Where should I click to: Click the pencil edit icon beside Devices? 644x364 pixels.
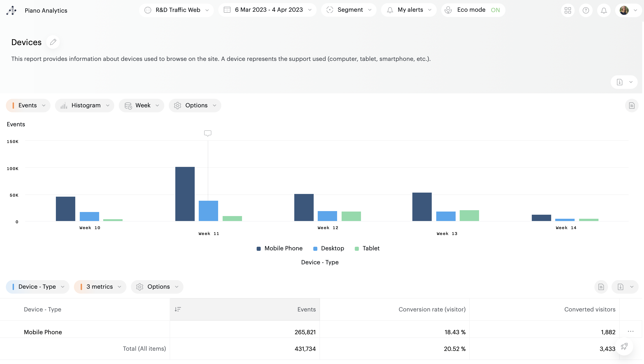53,42
